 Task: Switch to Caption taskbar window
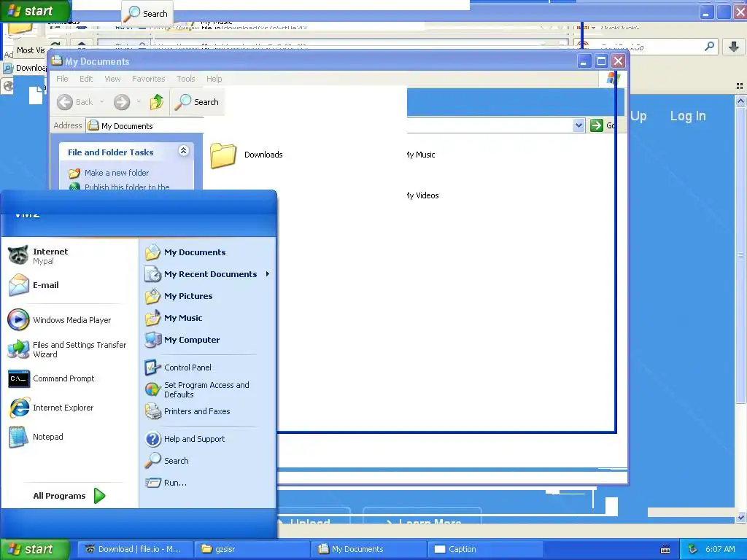(x=485, y=549)
